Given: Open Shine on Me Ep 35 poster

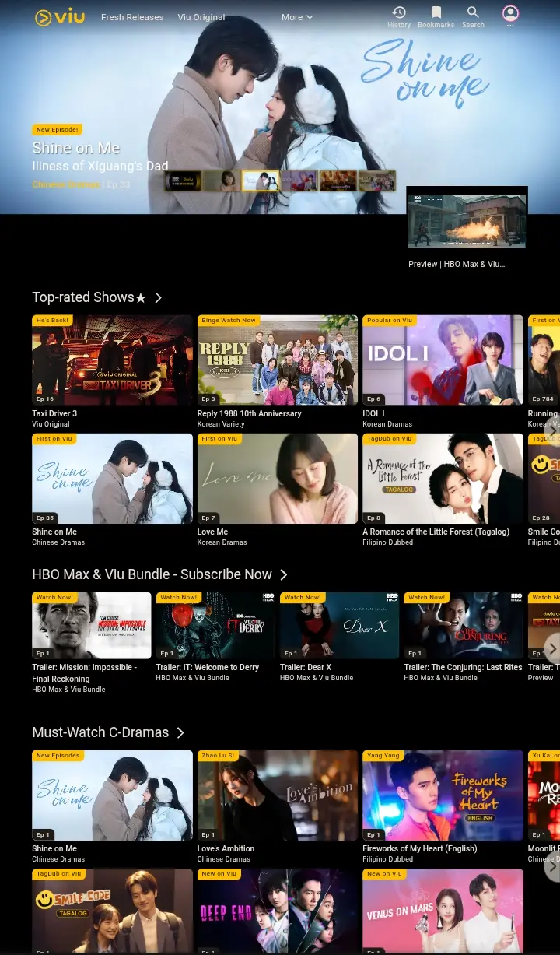Looking at the screenshot, I should pos(112,479).
